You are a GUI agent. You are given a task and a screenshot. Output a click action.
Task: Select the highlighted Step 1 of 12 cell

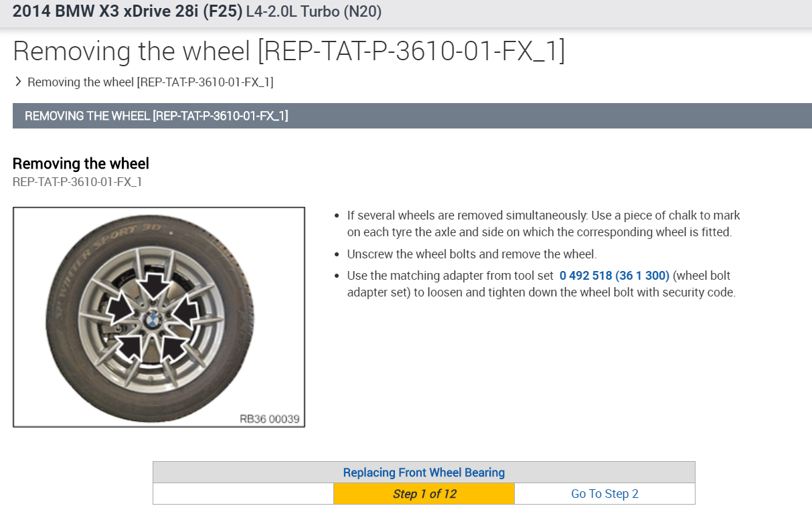click(424, 494)
